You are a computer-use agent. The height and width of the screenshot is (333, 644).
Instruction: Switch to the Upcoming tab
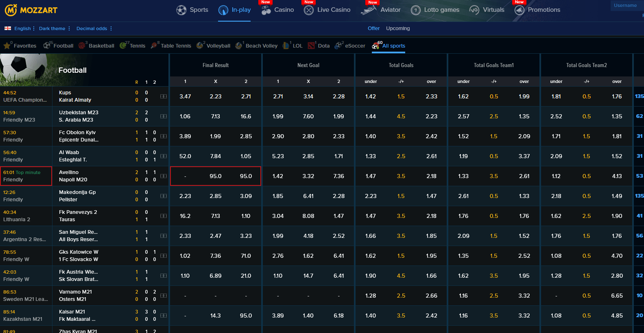pyautogui.click(x=398, y=28)
